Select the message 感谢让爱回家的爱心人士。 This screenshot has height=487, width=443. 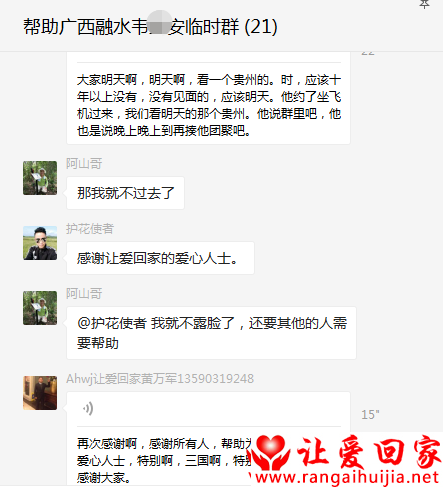160,258
